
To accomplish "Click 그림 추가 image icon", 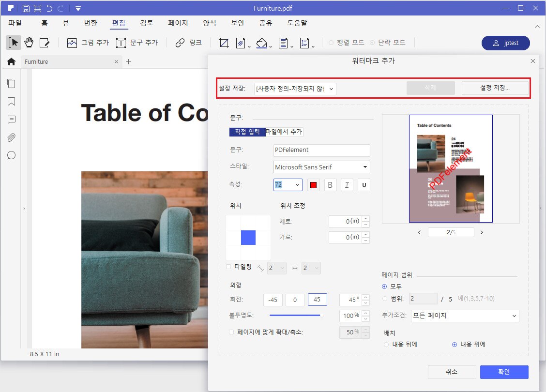I will coord(72,43).
